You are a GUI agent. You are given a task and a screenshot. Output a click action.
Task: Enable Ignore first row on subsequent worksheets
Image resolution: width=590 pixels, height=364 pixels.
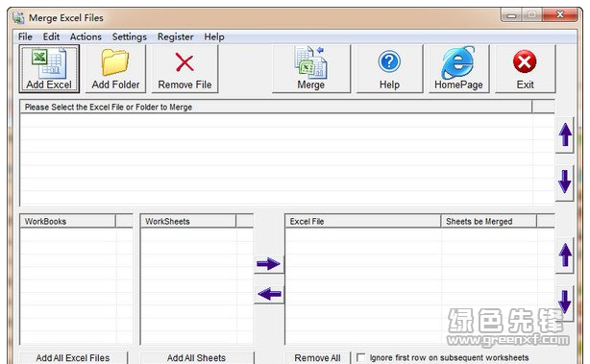click(360, 357)
